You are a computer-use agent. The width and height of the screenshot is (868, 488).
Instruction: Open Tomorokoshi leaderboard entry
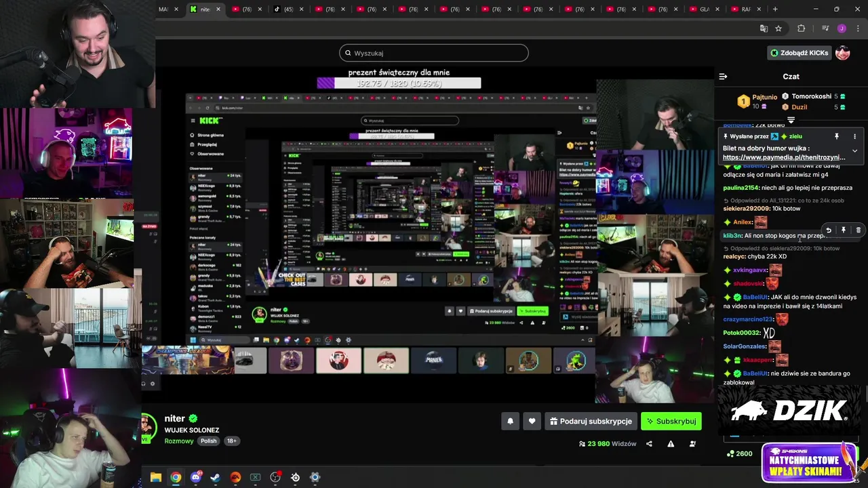(812, 96)
